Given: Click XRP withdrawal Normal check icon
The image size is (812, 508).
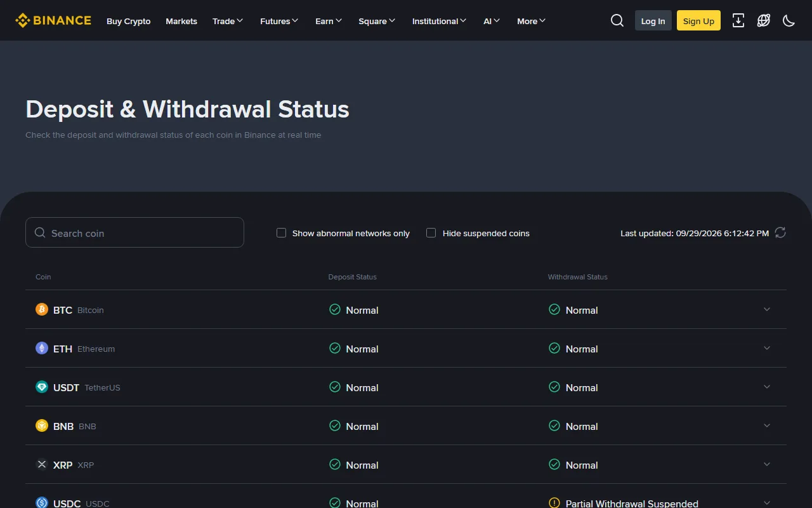Looking at the screenshot, I should [x=554, y=464].
